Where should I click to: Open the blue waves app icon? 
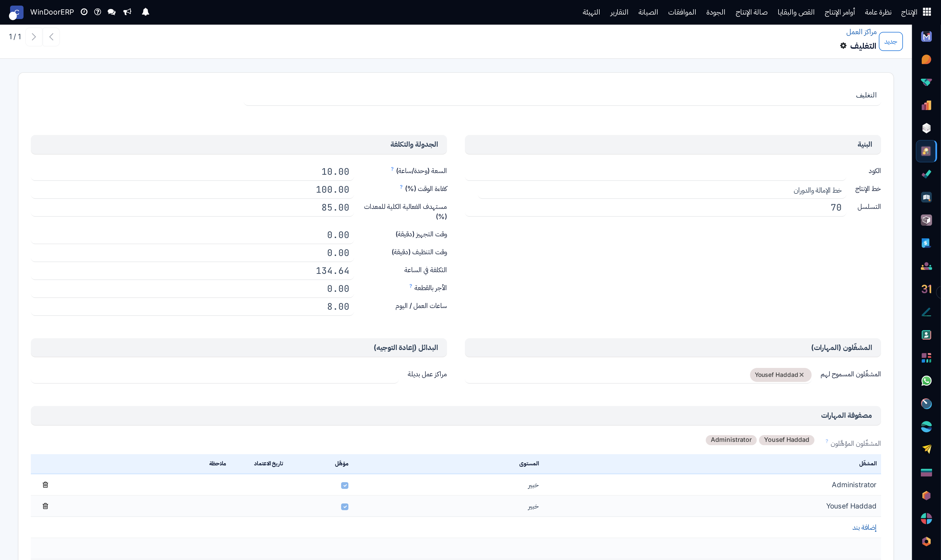point(926,427)
